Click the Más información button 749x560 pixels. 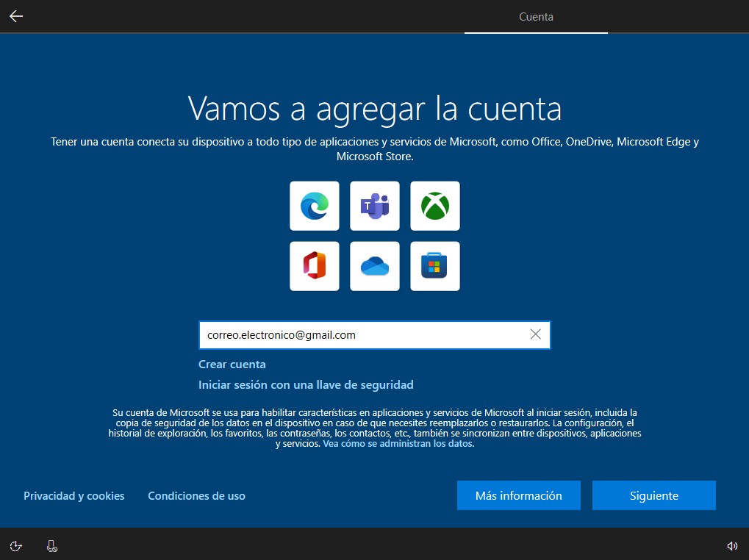click(x=519, y=495)
